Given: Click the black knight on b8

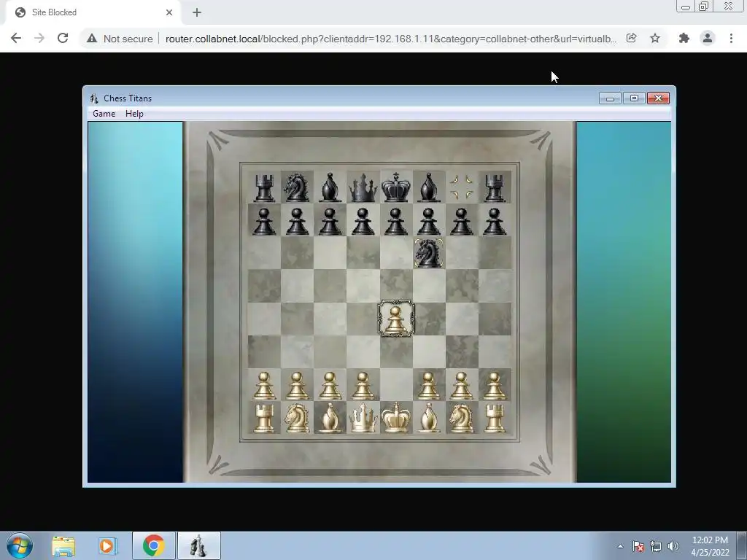Looking at the screenshot, I should point(298,187).
